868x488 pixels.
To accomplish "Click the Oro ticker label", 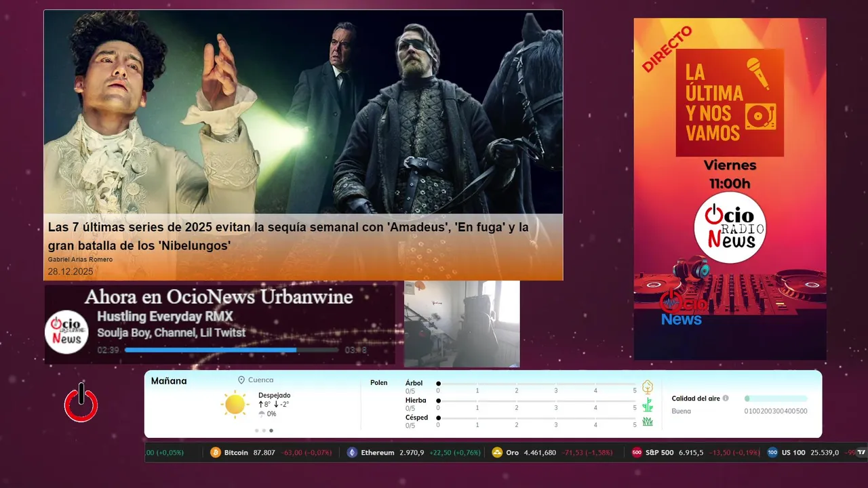I will coord(513,453).
